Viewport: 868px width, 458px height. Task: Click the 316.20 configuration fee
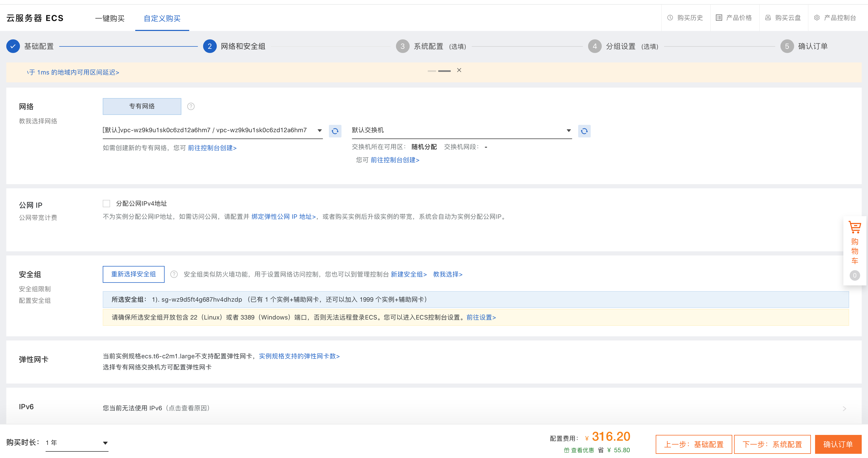[611, 436]
